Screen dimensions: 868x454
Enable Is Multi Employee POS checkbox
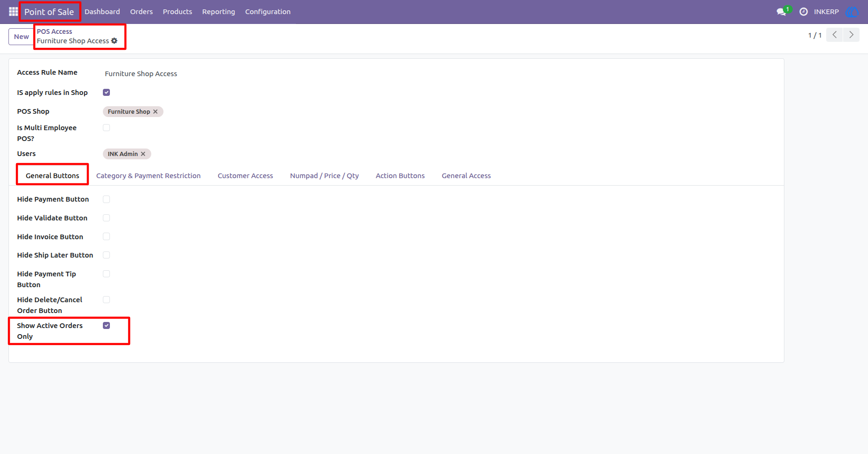point(107,128)
